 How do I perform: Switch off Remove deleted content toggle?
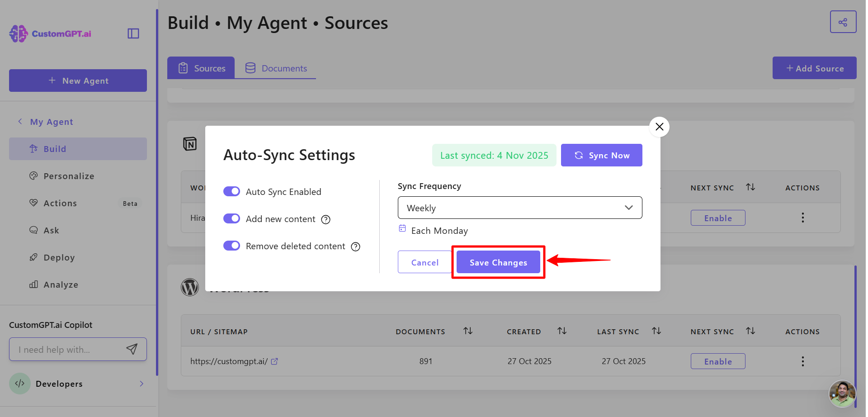point(232,246)
